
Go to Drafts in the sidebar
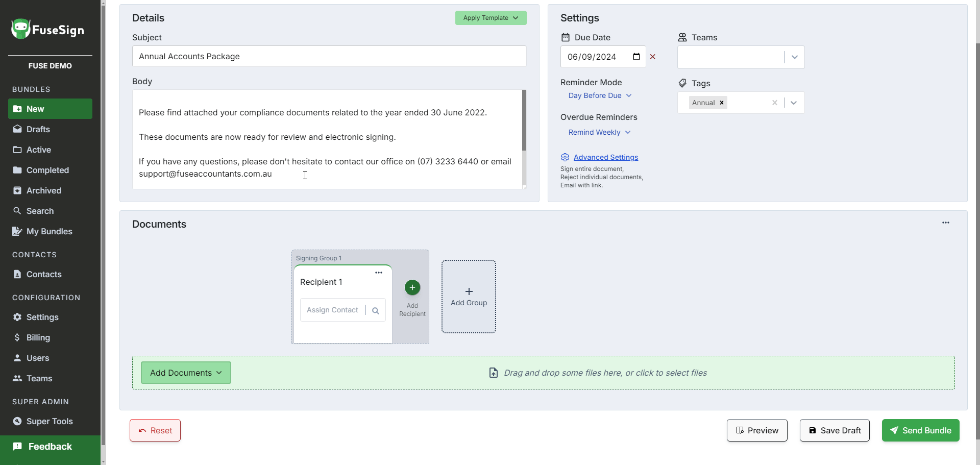(x=38, y=129)
